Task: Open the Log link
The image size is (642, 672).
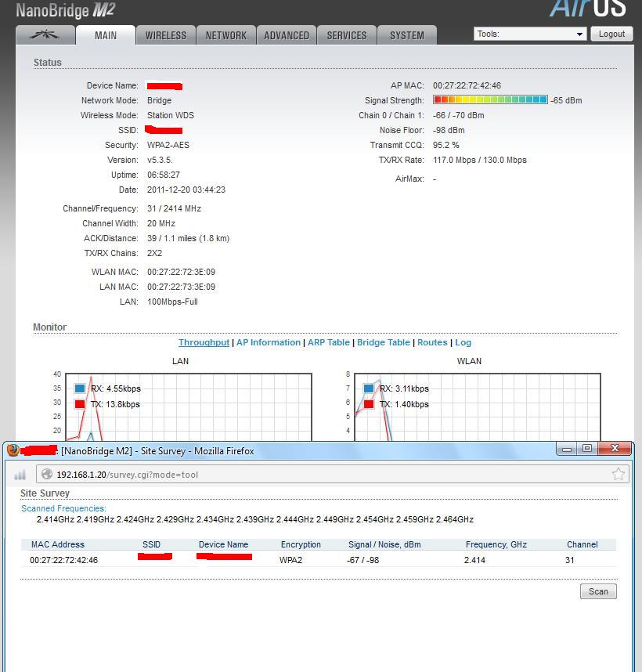Action: click(x=463, y=342)
